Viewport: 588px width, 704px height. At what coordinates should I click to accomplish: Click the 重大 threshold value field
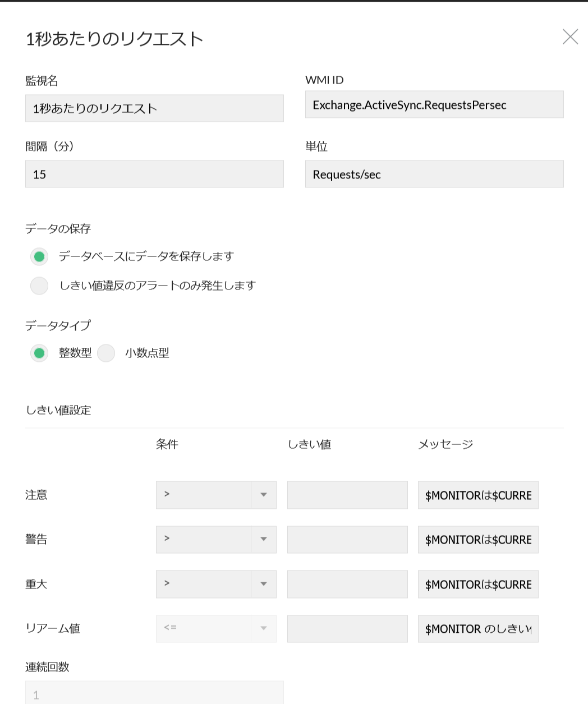347,585
